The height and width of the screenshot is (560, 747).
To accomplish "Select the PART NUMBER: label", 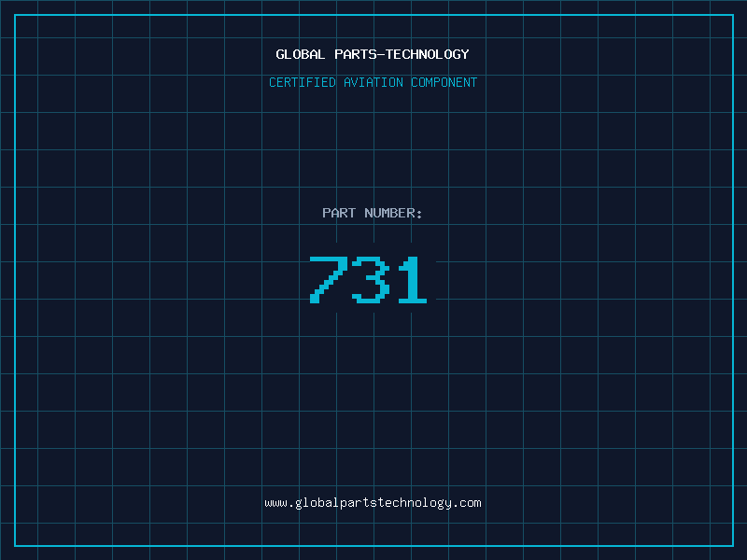I will pyautogui.click(x=373, y=213).
